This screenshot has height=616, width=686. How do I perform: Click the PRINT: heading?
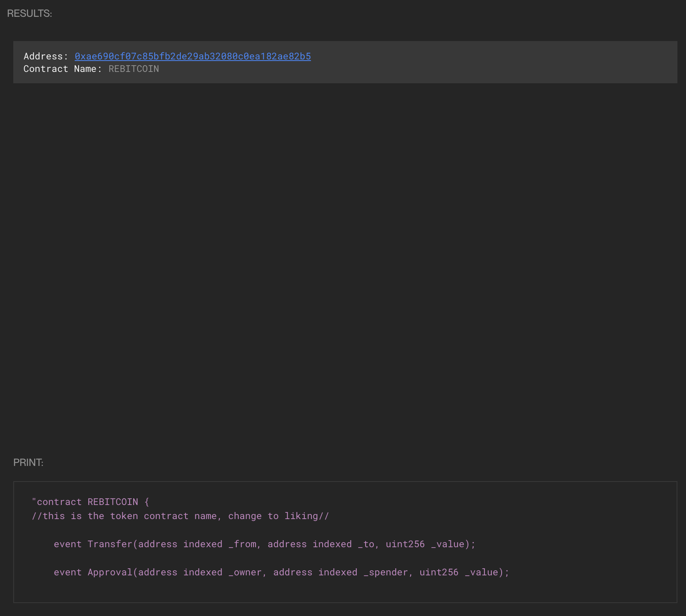pos(29,462)
